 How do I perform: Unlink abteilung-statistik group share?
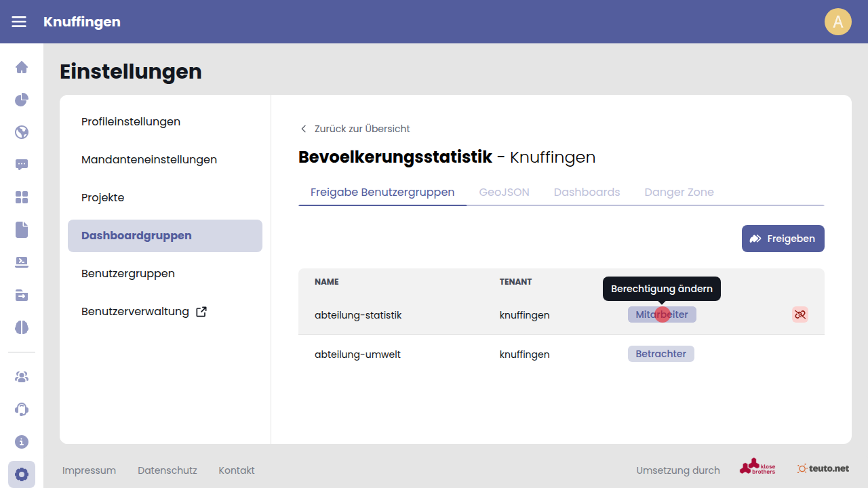tap(800, 314)
